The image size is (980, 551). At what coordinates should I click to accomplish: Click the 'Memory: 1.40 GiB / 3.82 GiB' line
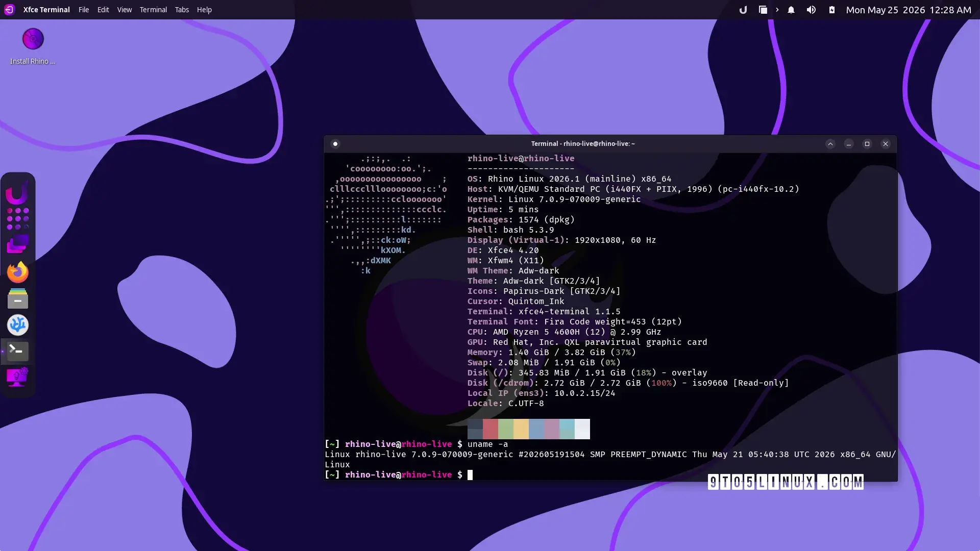click(x=552, y=353)
